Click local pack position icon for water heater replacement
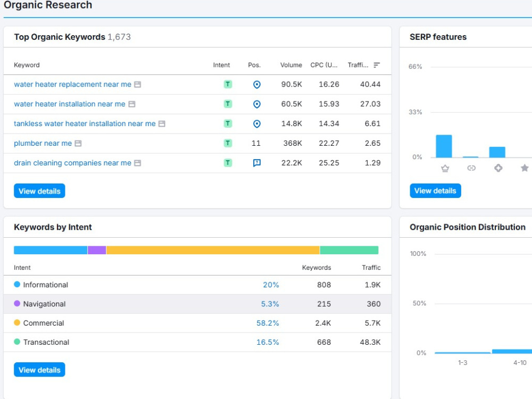This screenshot has width=532, height=399. click(x=257, y=85)
